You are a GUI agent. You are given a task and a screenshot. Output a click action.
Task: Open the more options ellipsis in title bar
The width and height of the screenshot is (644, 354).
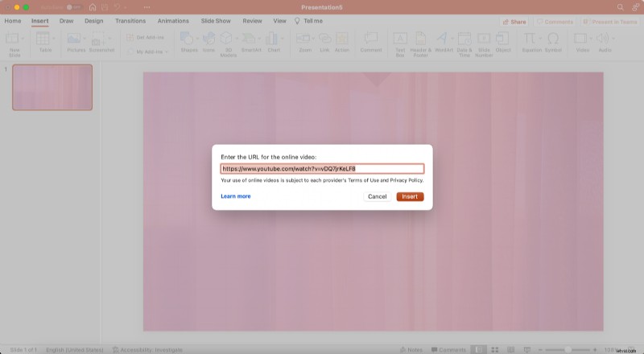tap(147, 7)
